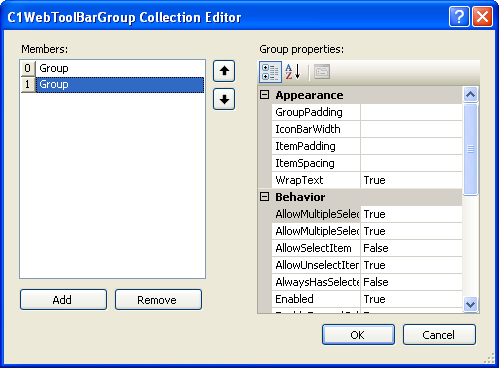Click index 1 row header in Members
The image size is (499, 368).
click(x=28, y=85)
